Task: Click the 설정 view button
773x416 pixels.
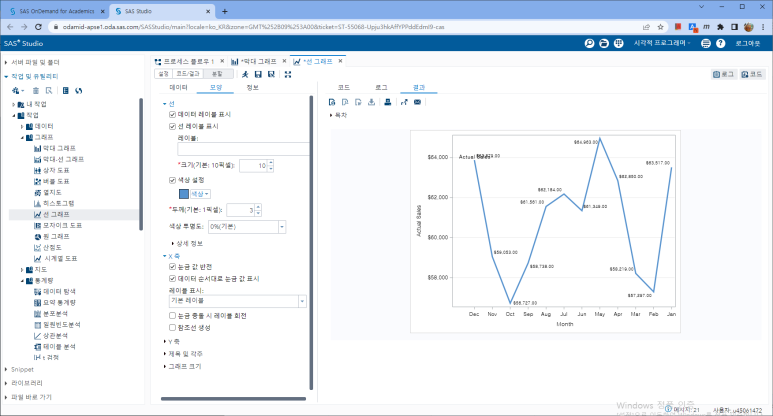Action: point(164,74)
